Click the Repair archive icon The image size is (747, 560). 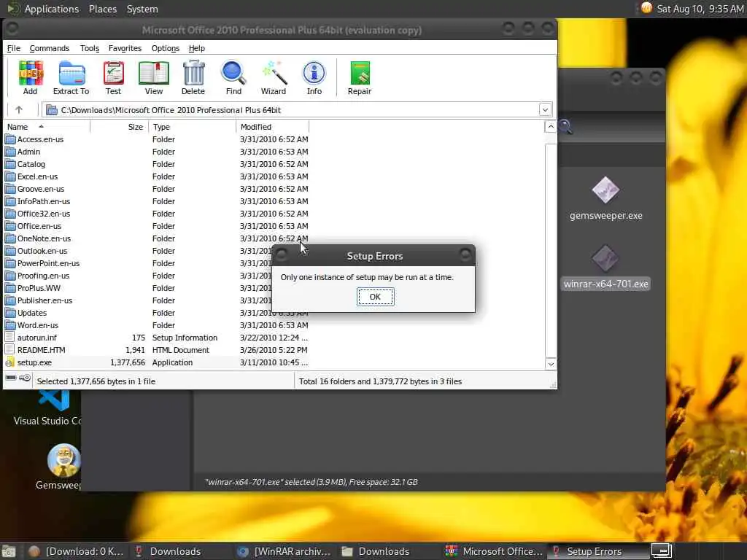coord(360,77)
